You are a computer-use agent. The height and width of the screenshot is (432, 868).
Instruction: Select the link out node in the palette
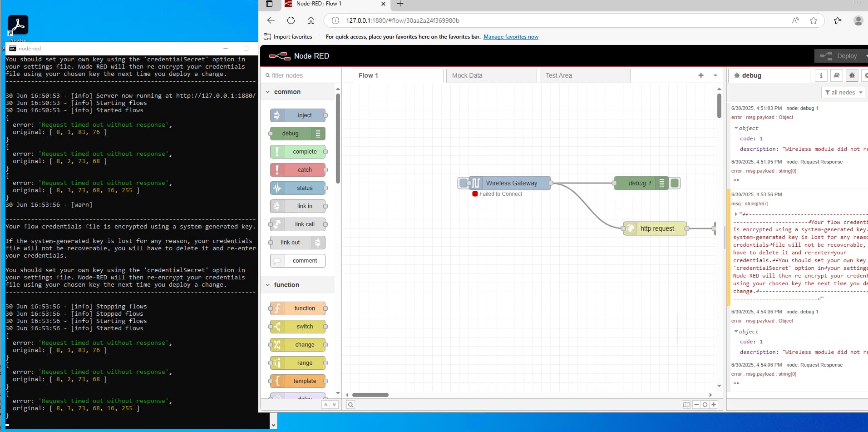(298, 243)
